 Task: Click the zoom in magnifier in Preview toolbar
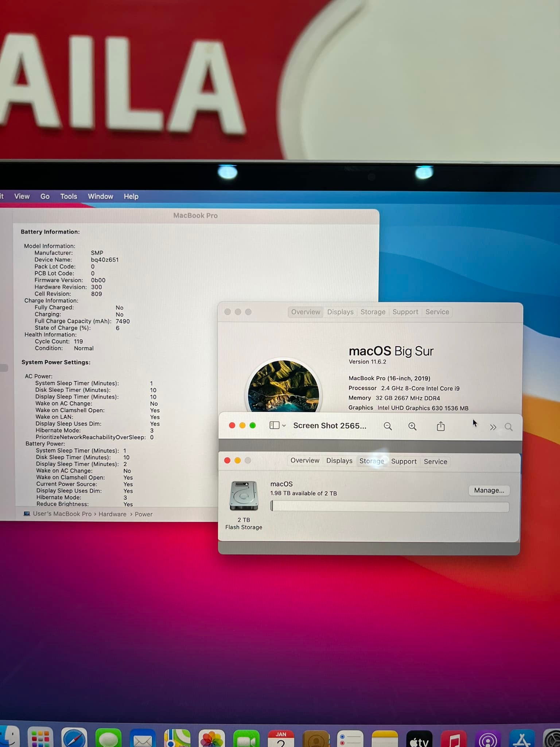412,426
